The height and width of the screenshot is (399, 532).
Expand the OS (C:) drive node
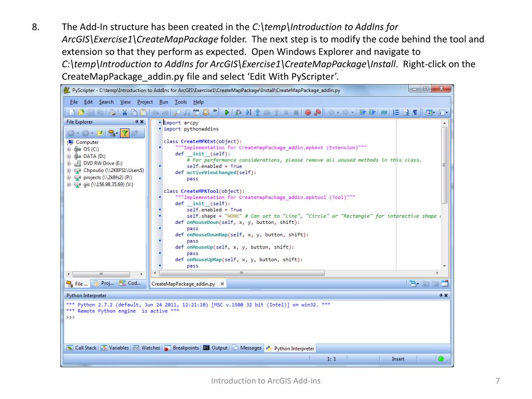click(69, 149)
